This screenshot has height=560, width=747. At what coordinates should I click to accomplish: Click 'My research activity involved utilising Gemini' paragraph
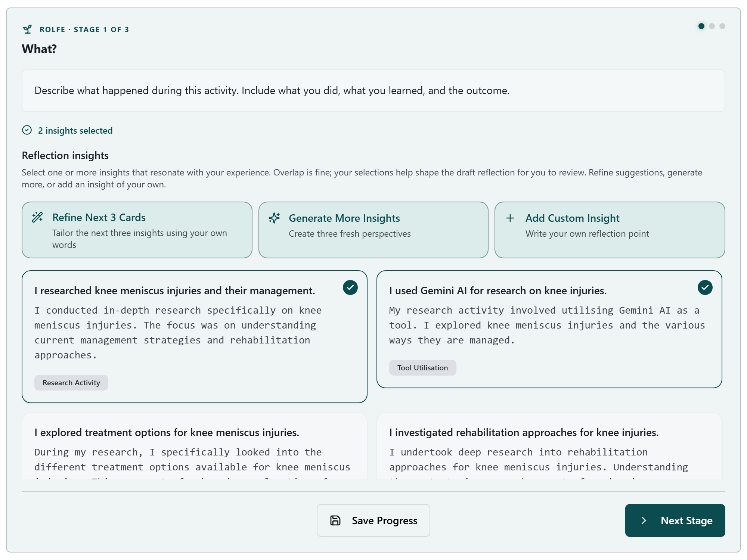547,325
